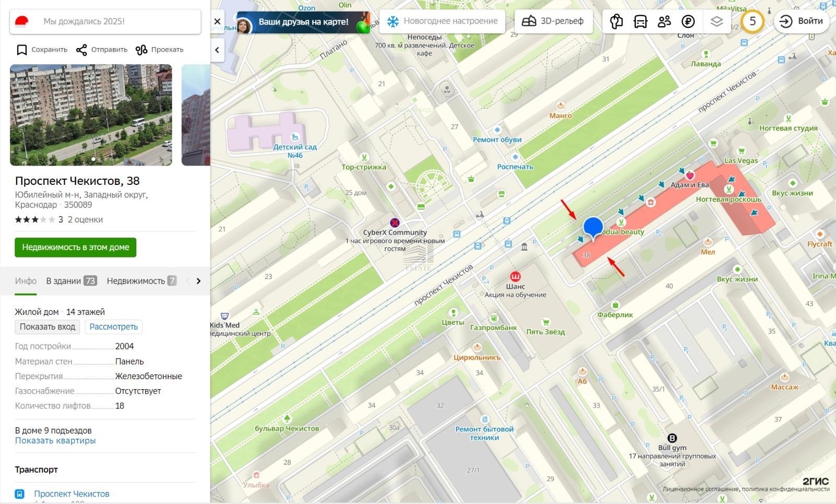Viewport: 836px width, 504px height.
Task: Toggle the 3D-рельеф map mode
Action: coord(553,21)
